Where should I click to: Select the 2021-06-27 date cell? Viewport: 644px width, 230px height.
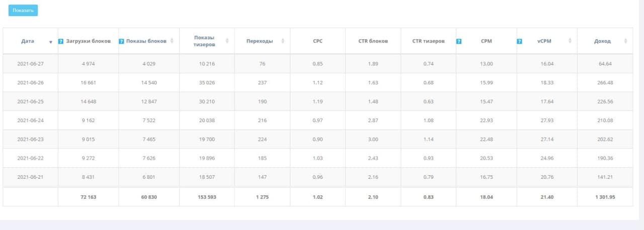click(x=30, y=64)
